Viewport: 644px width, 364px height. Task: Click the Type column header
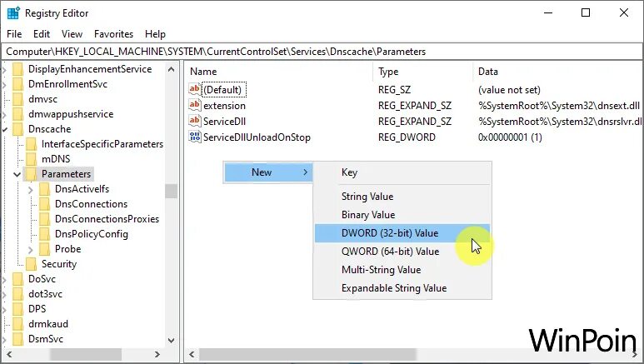[388, 72]
